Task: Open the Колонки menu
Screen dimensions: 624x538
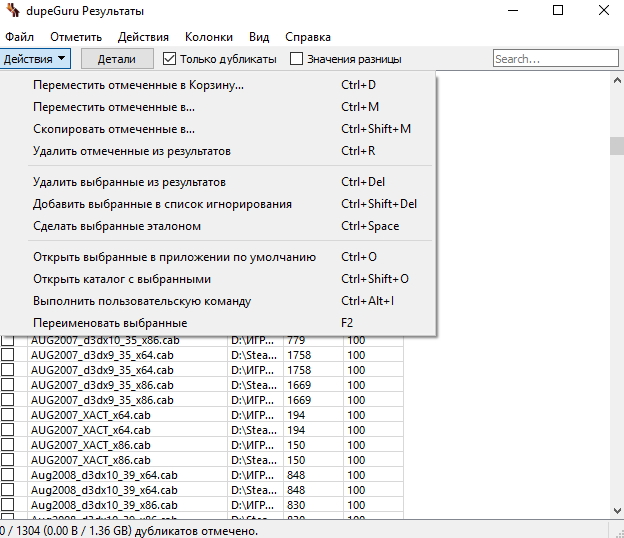Action: [208, 37]
